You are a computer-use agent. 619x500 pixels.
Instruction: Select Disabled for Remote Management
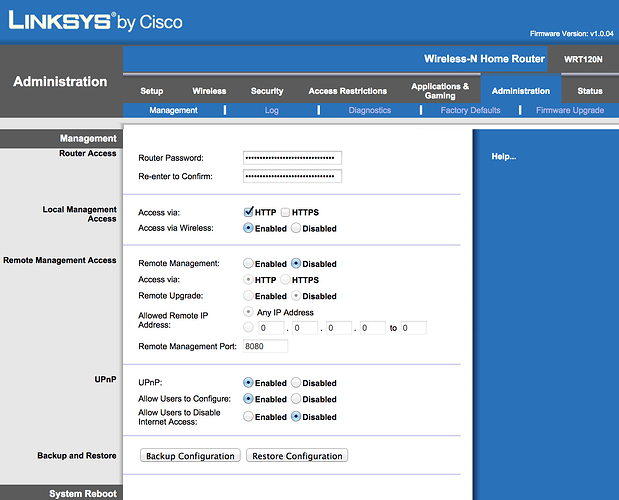(x=296, y=263)
